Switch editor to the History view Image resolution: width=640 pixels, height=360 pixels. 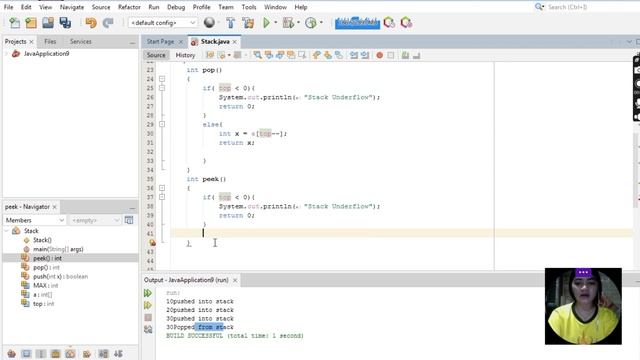tap(185, 55)
